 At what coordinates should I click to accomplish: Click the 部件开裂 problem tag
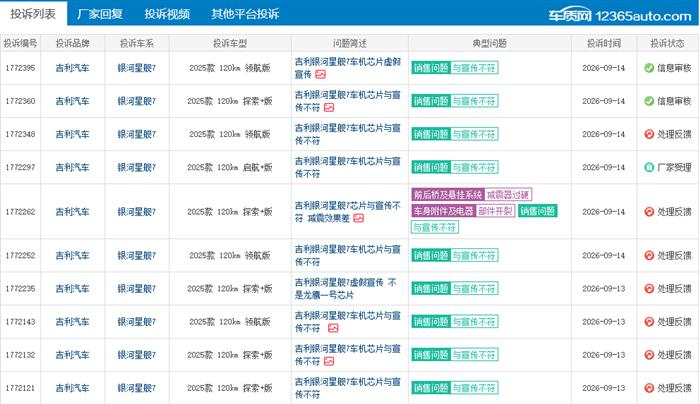point(495,211)
